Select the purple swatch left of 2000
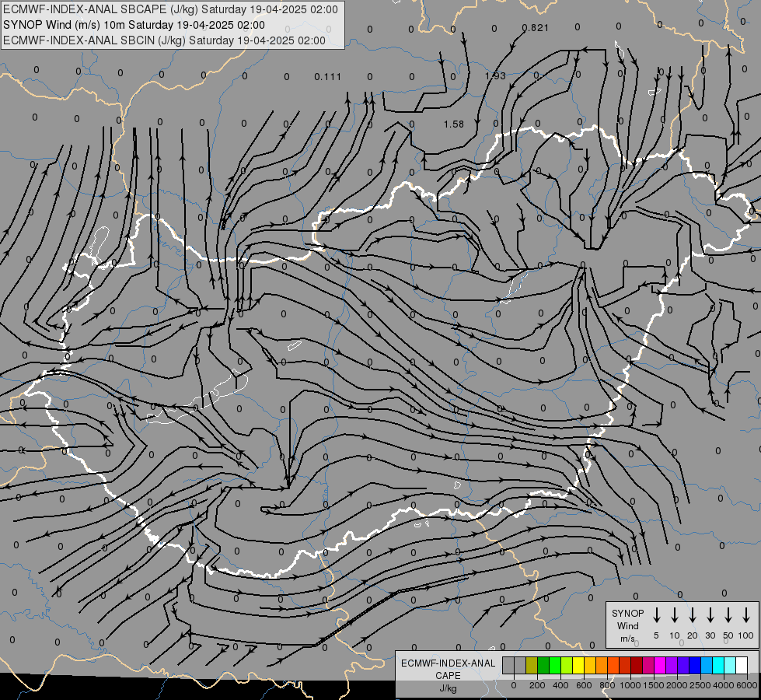The height and width of the screenshot is (700, 761). pyautogui.click(x=671, y=665)
